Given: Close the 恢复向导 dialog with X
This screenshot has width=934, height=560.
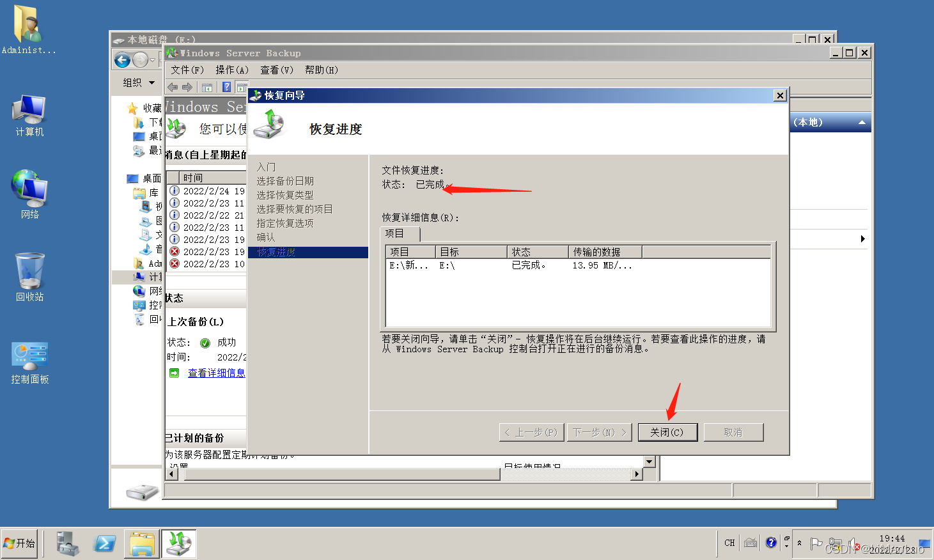Looking at the screenshot, I should tap(780, 95).
